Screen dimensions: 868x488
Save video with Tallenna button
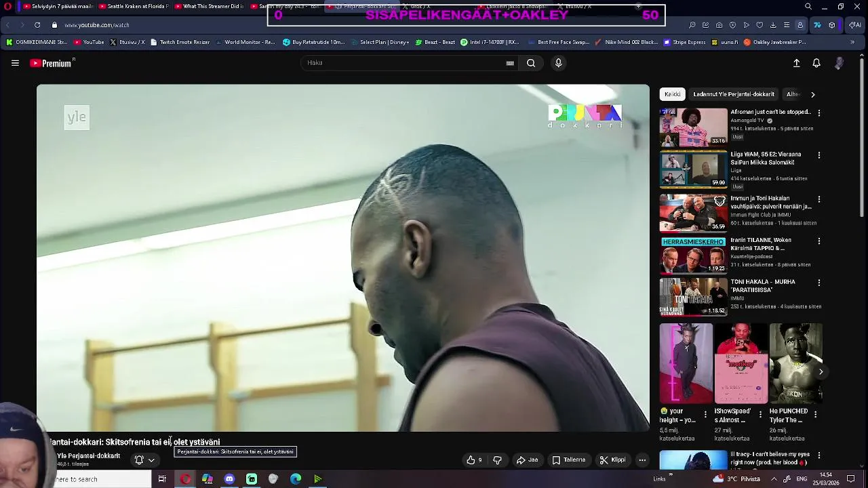click(568, 460)
